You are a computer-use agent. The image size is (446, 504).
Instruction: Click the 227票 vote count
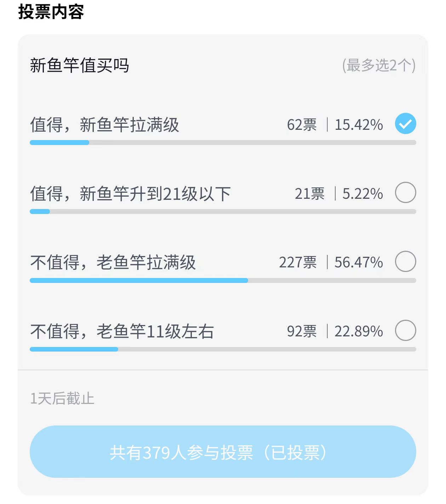pyautogui.click(x=298, y=262)
